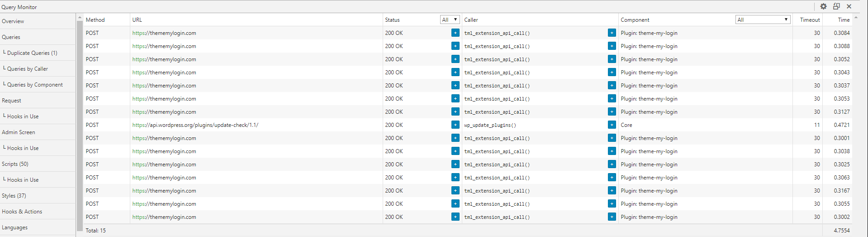
Task: Go to Duplicate Queries (1)
Action: click(x=32, y=53)
